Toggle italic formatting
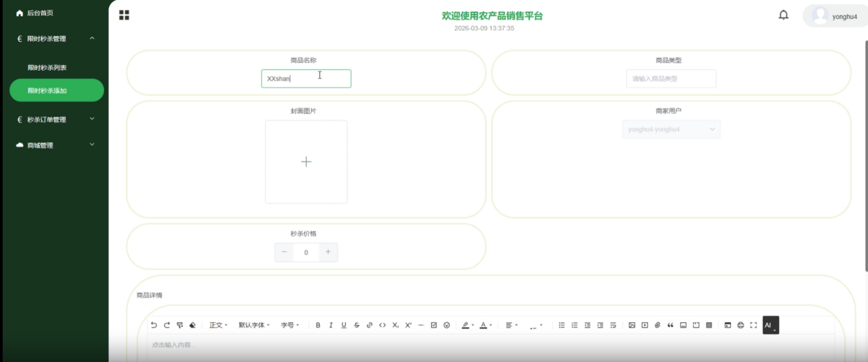Viewport: 868px width, 362px height. coord(331,325)
